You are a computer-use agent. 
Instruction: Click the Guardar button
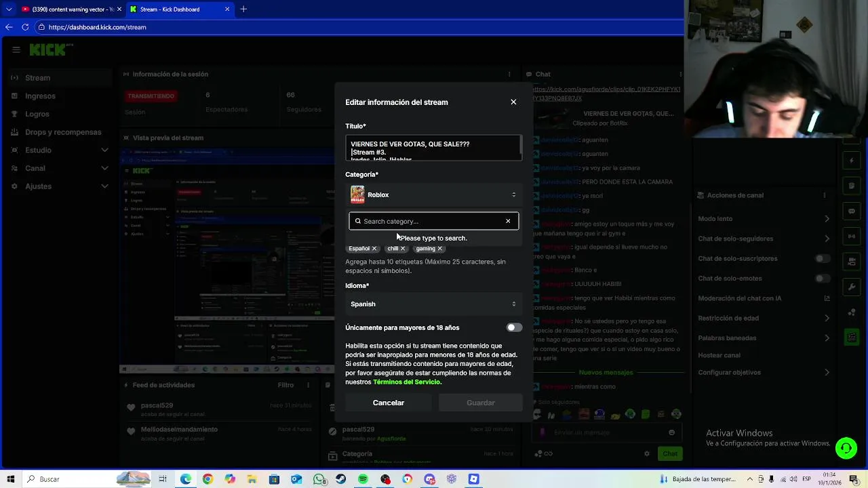[481, 403]
